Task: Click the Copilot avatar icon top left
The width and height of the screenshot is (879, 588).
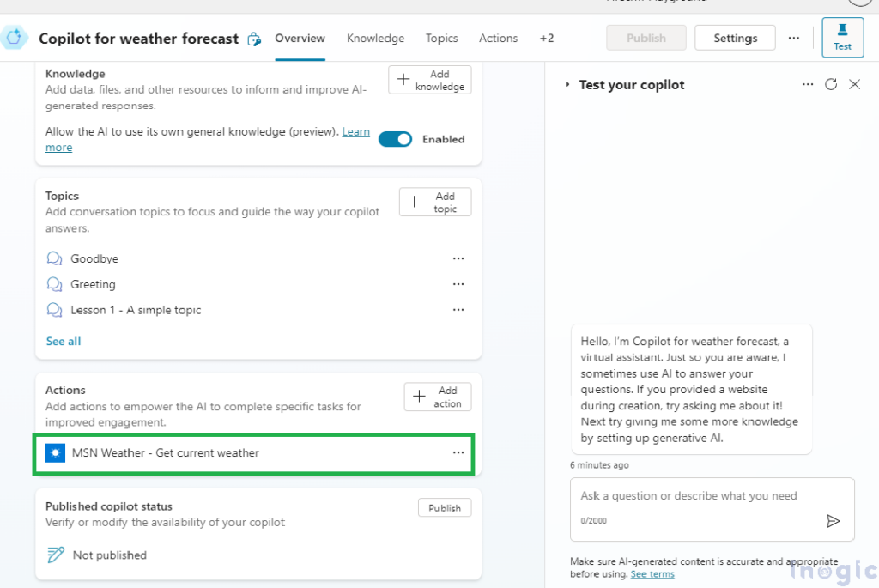Action: [15, 37]
